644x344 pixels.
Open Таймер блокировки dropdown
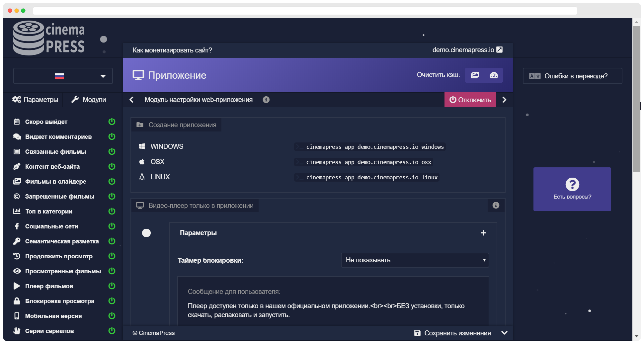click(x=415, y=260)
